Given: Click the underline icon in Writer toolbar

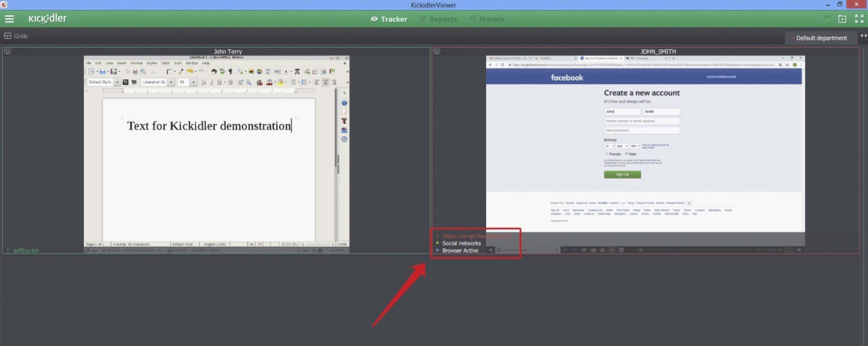Looking at the screenshot, I should (x=219, y=83).
